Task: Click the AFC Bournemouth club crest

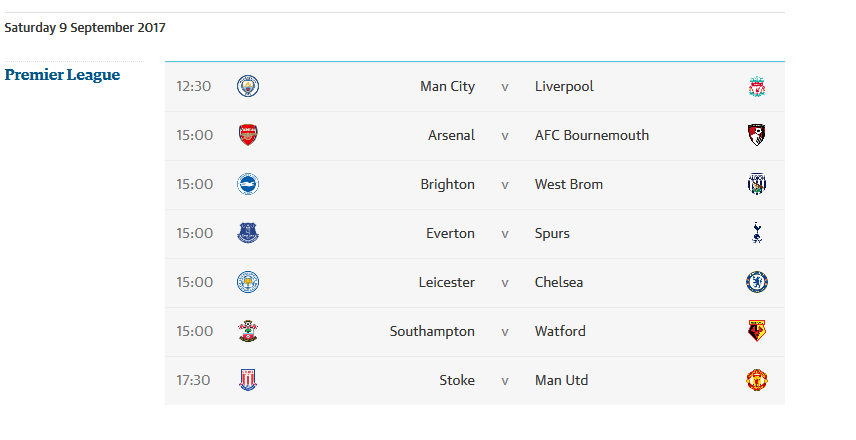Action: 757,136
